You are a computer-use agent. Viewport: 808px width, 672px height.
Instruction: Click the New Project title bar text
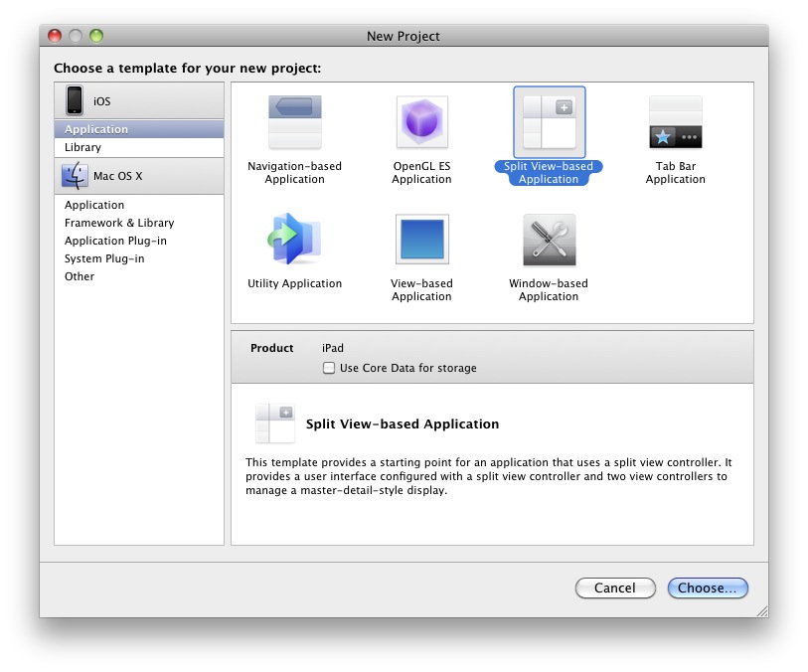(x=404, y=36)
